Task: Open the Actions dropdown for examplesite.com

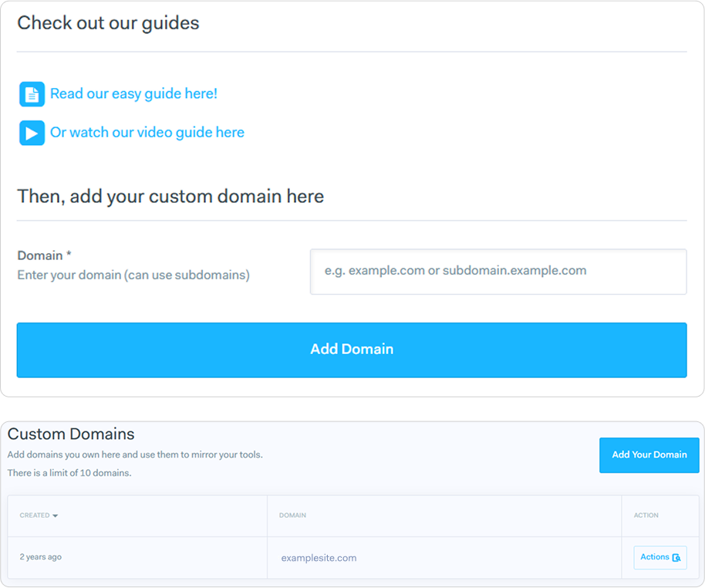Action: click(659, 557)
